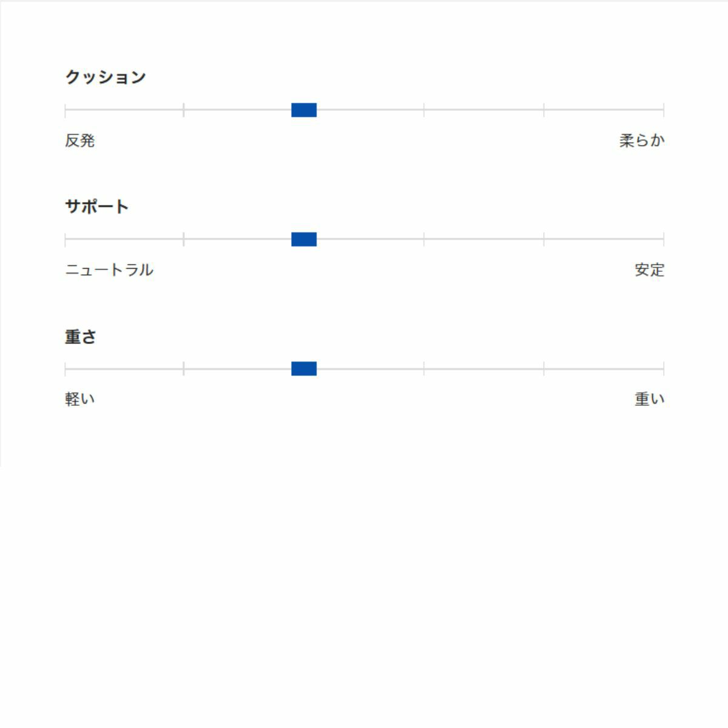Click the 安定 label under the support slider
This screenshot has height=728, width=728.
click(x=649, y=270)
